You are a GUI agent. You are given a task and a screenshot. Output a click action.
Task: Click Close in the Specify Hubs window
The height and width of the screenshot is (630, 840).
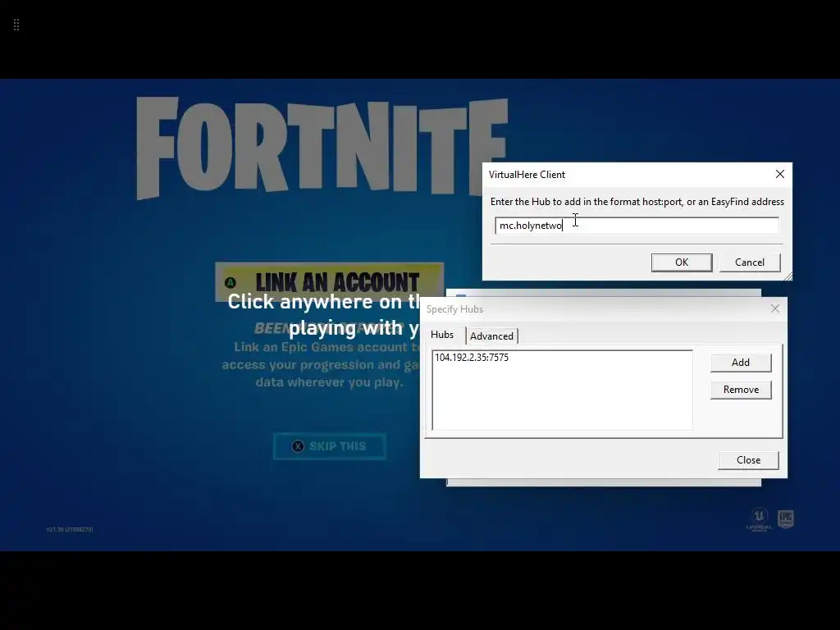click(x=748, y=460)
